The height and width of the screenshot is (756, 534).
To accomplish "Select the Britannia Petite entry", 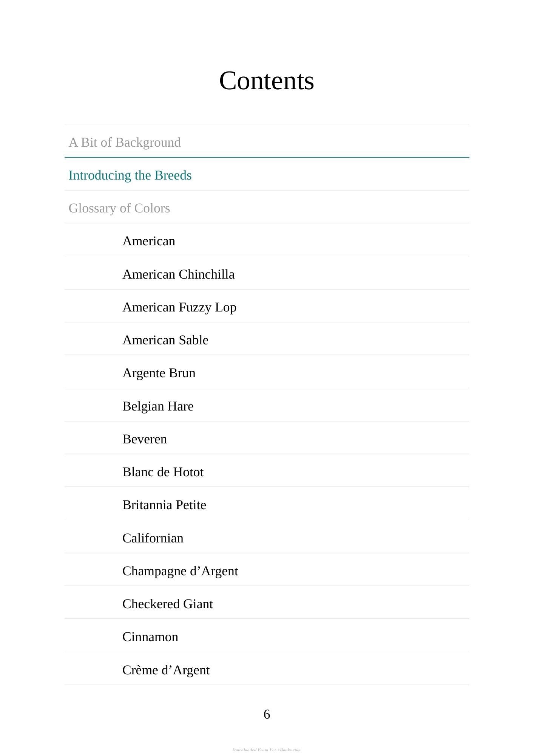I will (164, 505).
